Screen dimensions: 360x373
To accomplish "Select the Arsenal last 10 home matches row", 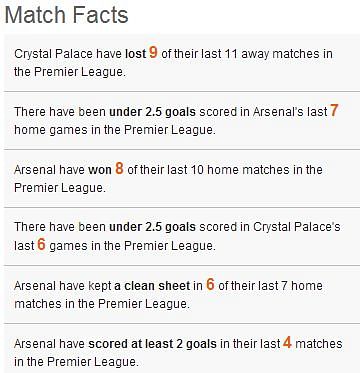I will pos(182,178).
